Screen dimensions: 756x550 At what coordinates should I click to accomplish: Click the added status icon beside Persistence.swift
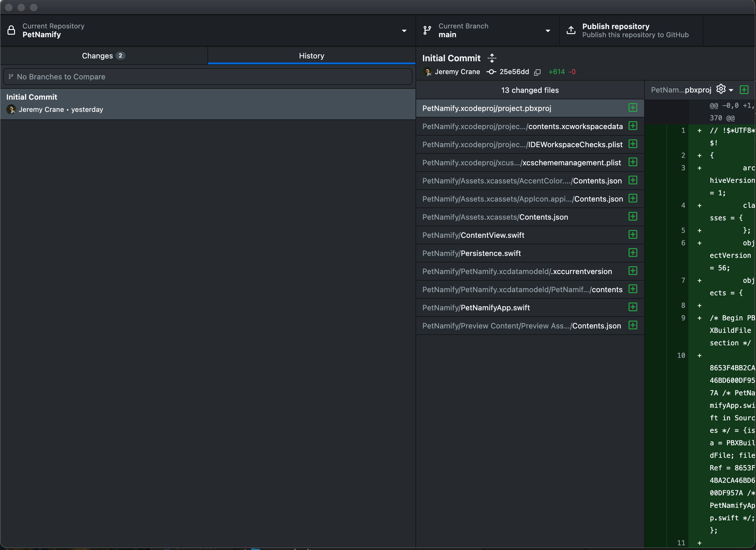(633, 253)
